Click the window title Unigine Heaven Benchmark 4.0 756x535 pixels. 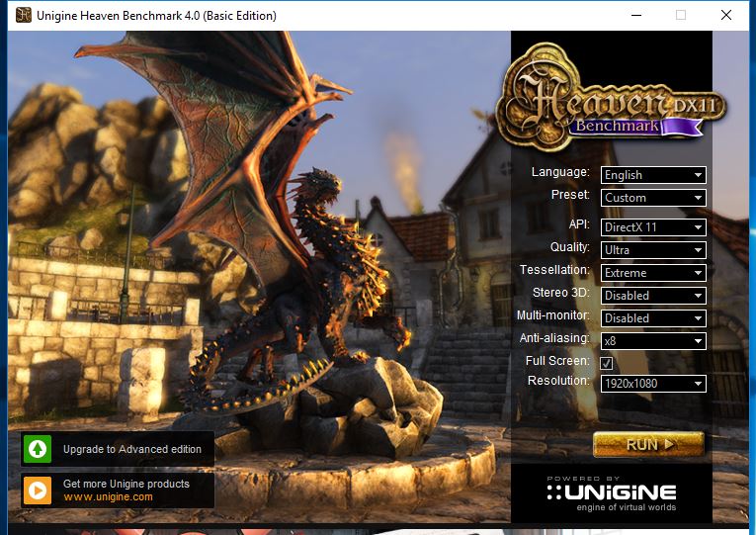point(156,16)
